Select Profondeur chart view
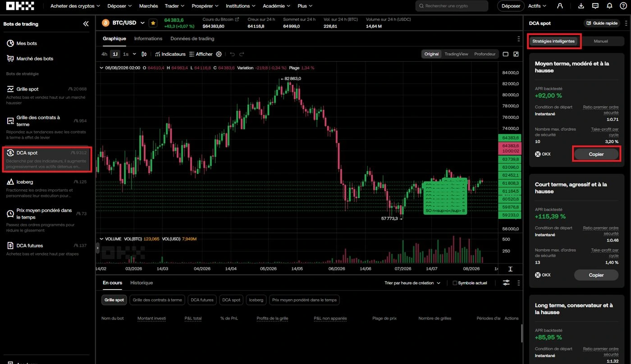The image size is (631, 364). [485, 54]
